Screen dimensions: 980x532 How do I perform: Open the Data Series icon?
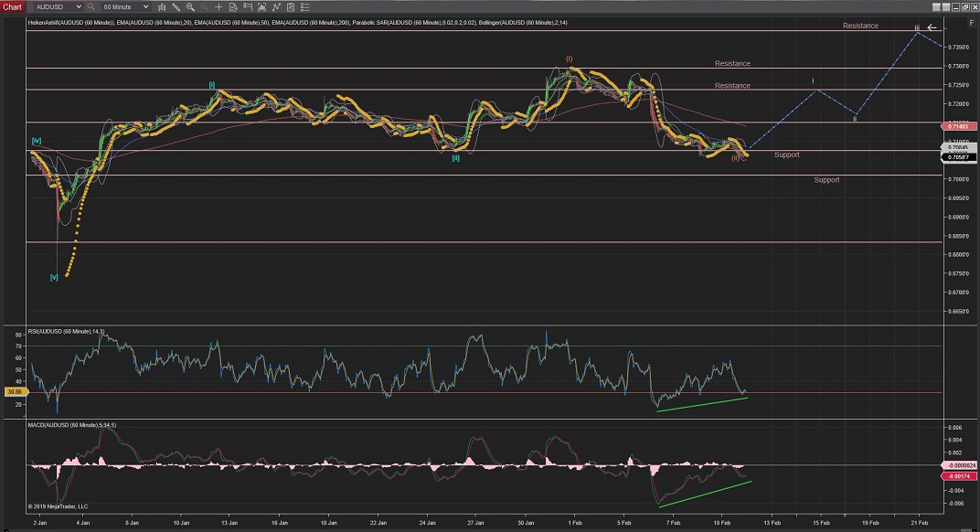pyautogui.click(x=249, y=6)
